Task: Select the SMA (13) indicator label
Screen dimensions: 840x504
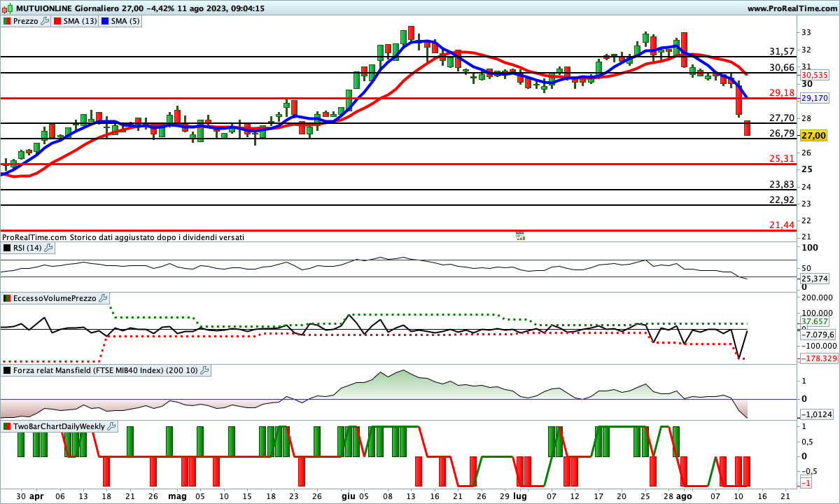Action: click(x=80, y=21)
